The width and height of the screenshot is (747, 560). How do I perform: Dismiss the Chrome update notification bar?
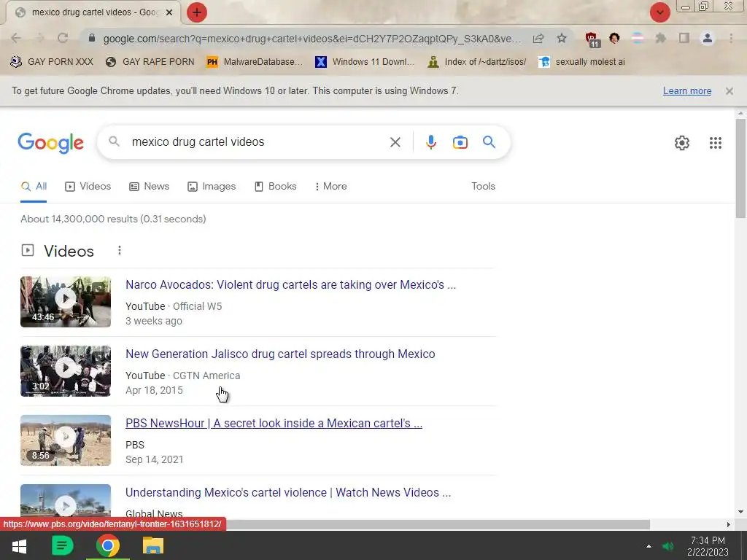[x=729, y=91]
